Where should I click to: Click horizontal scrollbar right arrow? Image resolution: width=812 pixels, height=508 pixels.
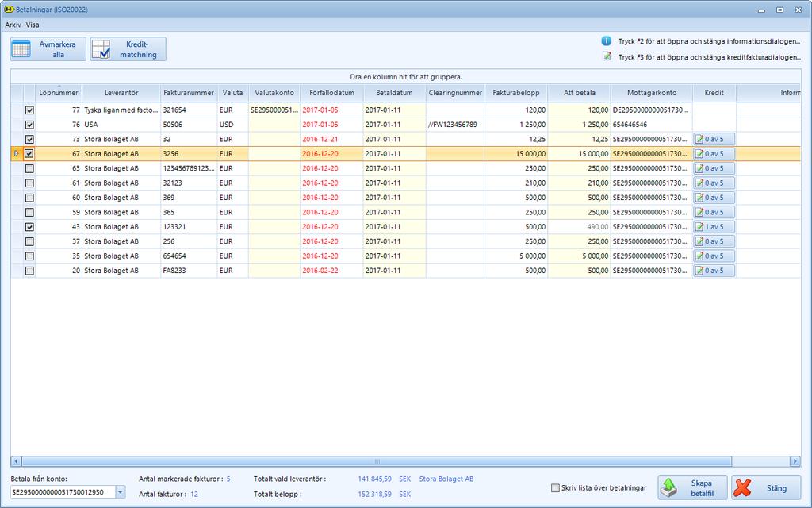[795, 461]
